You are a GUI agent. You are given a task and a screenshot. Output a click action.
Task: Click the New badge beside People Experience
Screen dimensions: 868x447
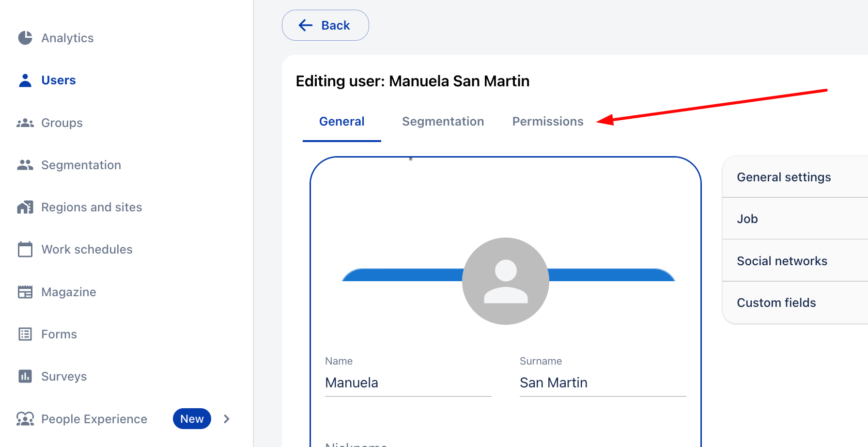point(192,419)
